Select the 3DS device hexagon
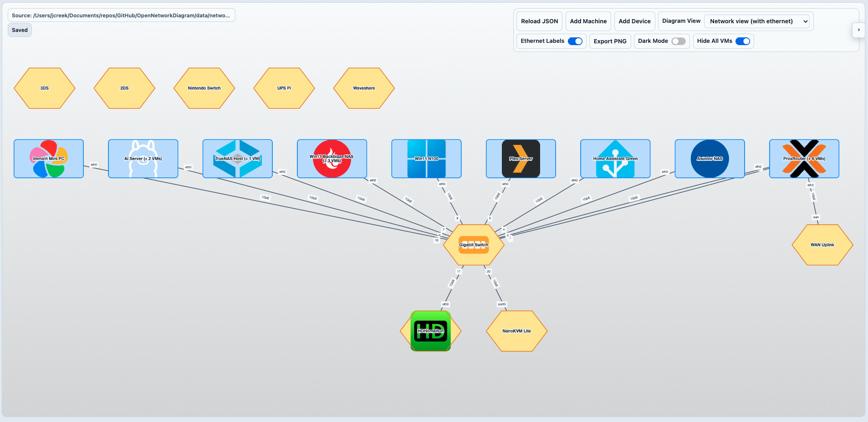 [45, 88]
